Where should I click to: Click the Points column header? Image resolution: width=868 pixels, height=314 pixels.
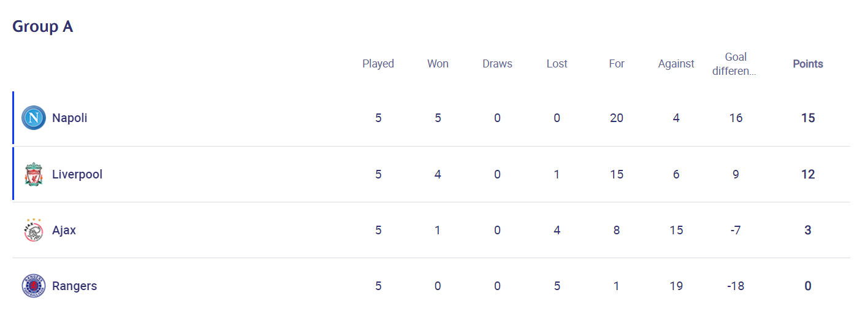click(808, 64)
